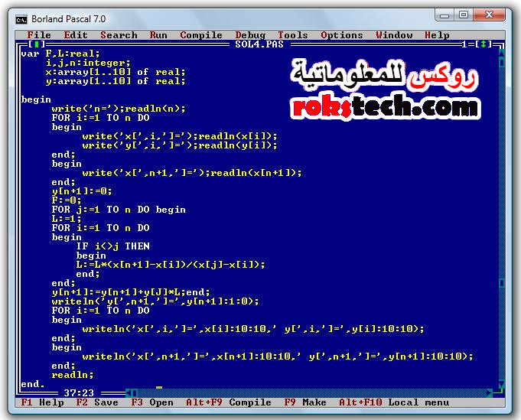Click the writeln x[i]:10:10 line
This screenshot has width=521, height=420.
coord(253,329)
